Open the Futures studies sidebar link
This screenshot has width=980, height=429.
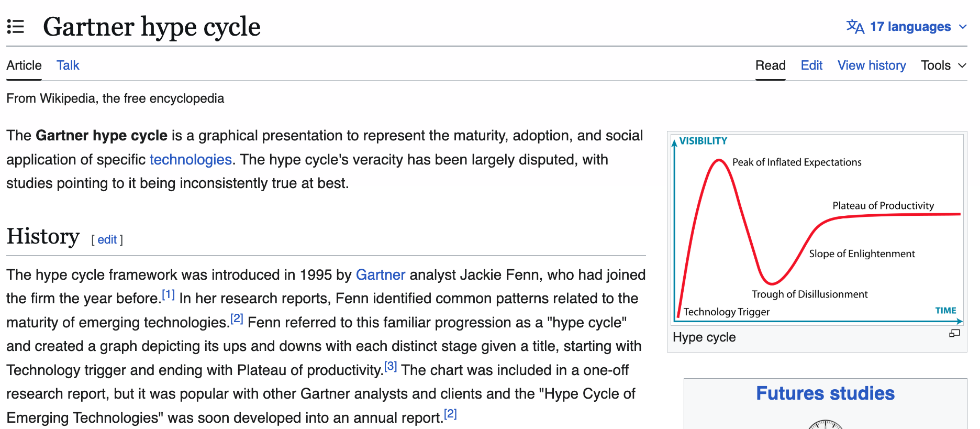(x=825, y=393)
